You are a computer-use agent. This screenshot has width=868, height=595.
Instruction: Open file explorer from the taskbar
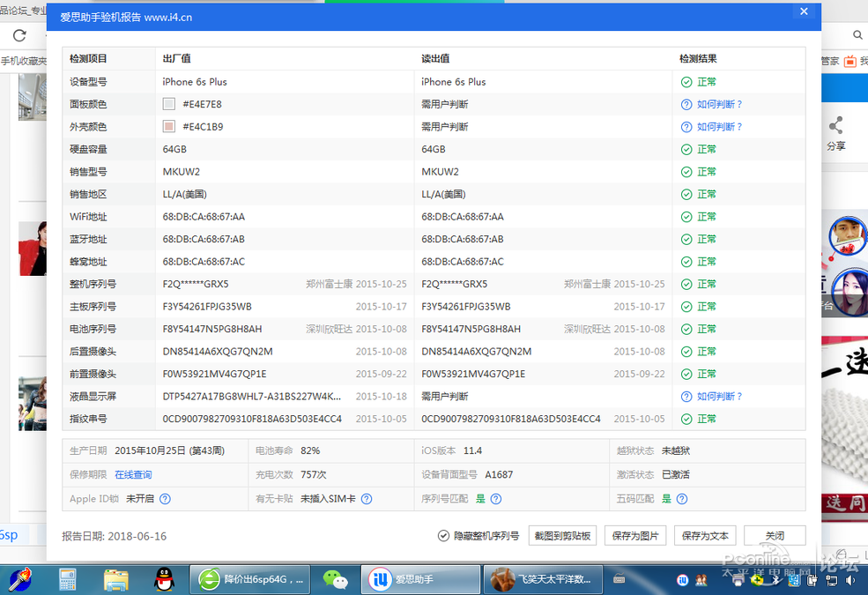point(116,580)
